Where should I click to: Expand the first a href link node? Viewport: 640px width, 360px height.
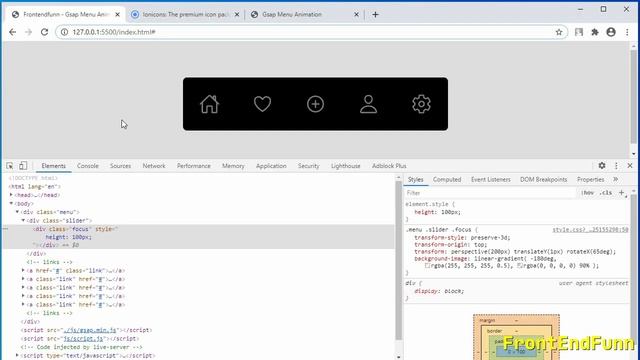pos(23,270)
